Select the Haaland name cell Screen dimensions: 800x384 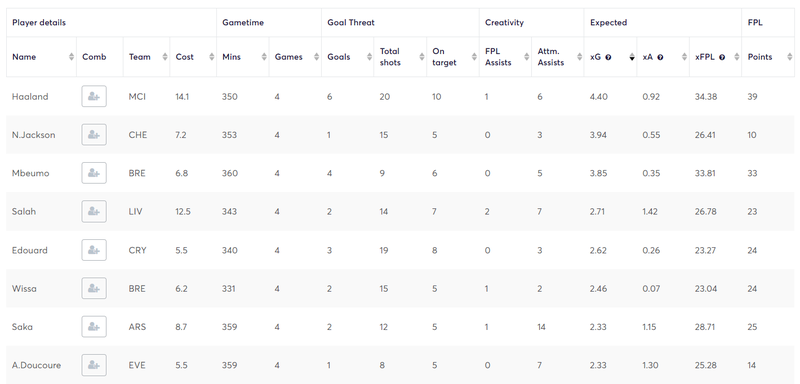point(30,96)
